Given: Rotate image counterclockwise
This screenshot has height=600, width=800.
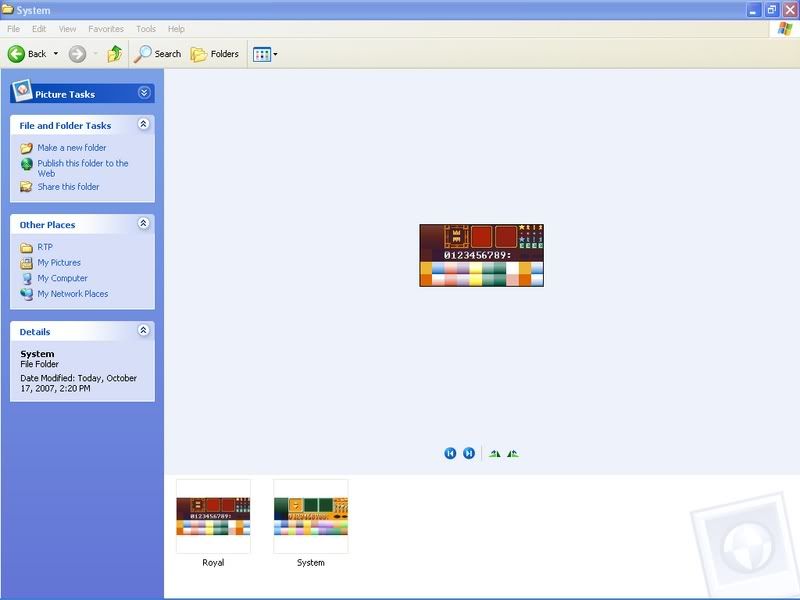Looking at the screenshot, I should click(x=513, y=454).
